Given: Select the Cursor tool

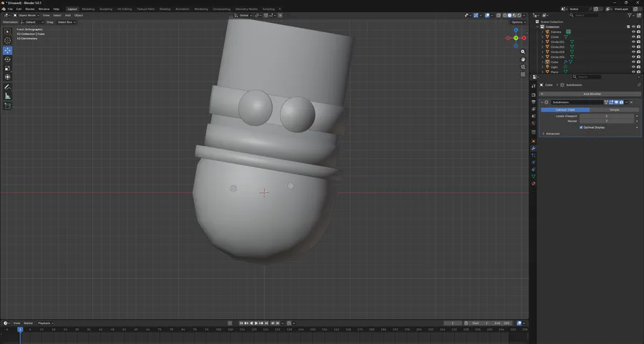Looking at the screenshot, I should click(x=7, y=41).
